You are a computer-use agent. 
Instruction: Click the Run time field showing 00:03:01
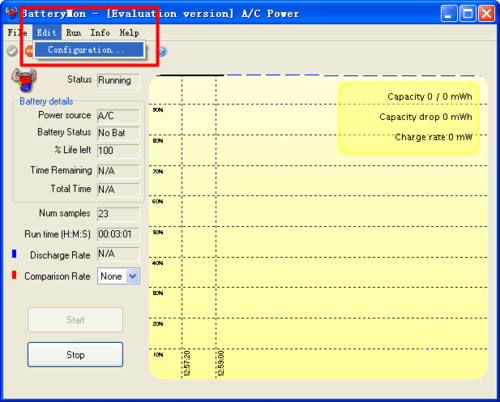point(118,235)
